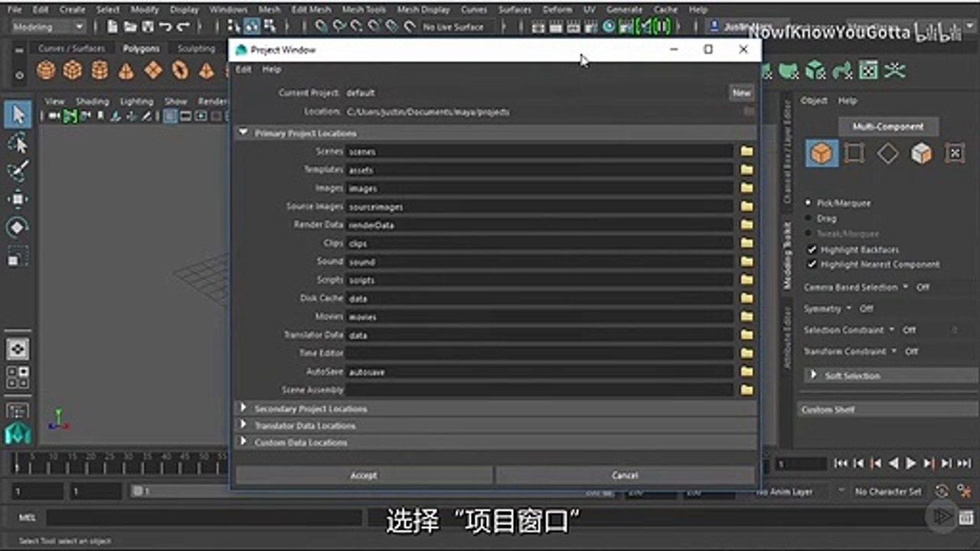Select Pick/Marquee radio button

coord(808,203)
